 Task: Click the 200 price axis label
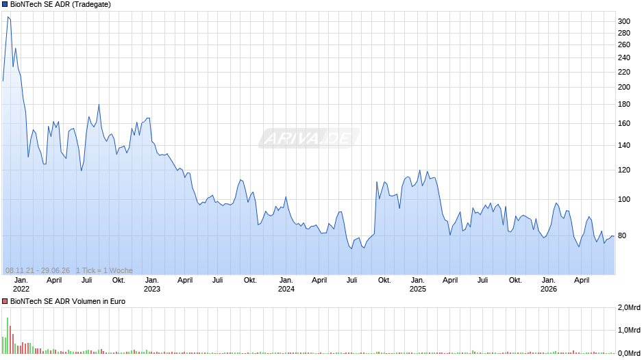(x=624, y=87)
